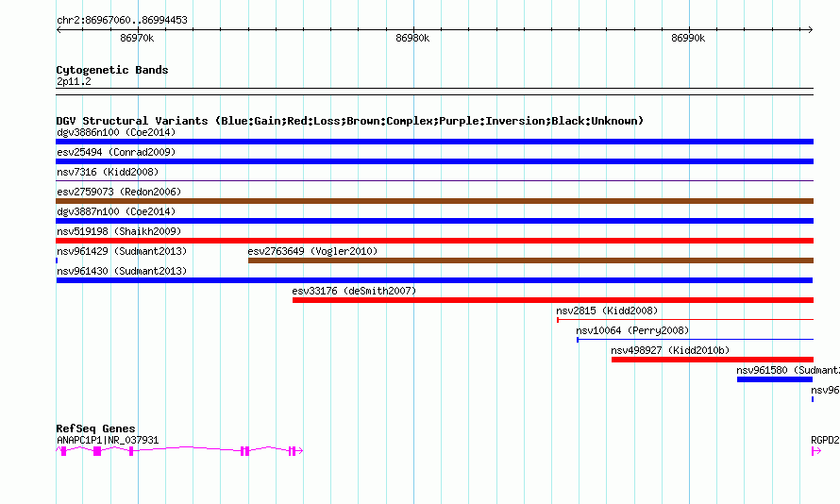Select the dgv3887n100 (Coe2014) blue bar
The width and height of the screenshot is (840, 504).
click(434, 221)
